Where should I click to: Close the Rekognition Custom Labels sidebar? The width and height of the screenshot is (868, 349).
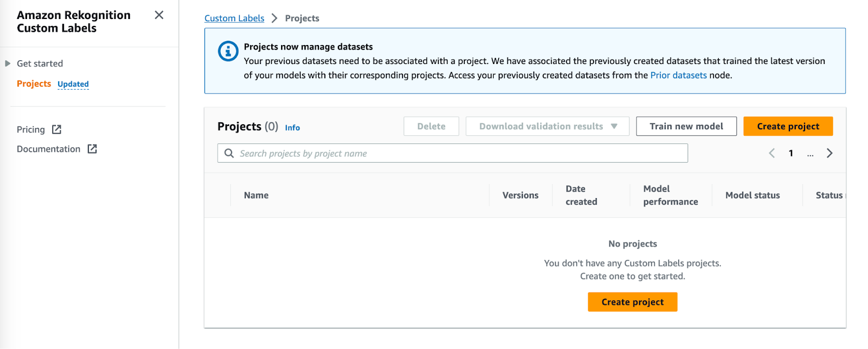159,15
